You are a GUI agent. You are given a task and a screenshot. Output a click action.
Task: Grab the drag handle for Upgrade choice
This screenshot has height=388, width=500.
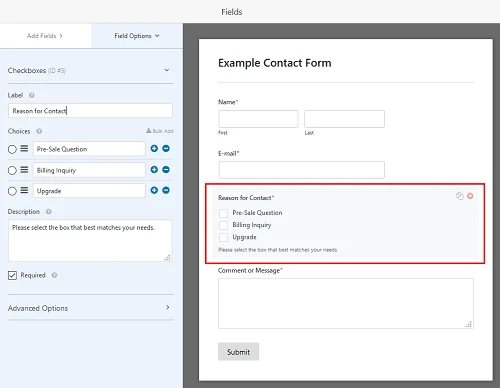[x=24, y=190]
